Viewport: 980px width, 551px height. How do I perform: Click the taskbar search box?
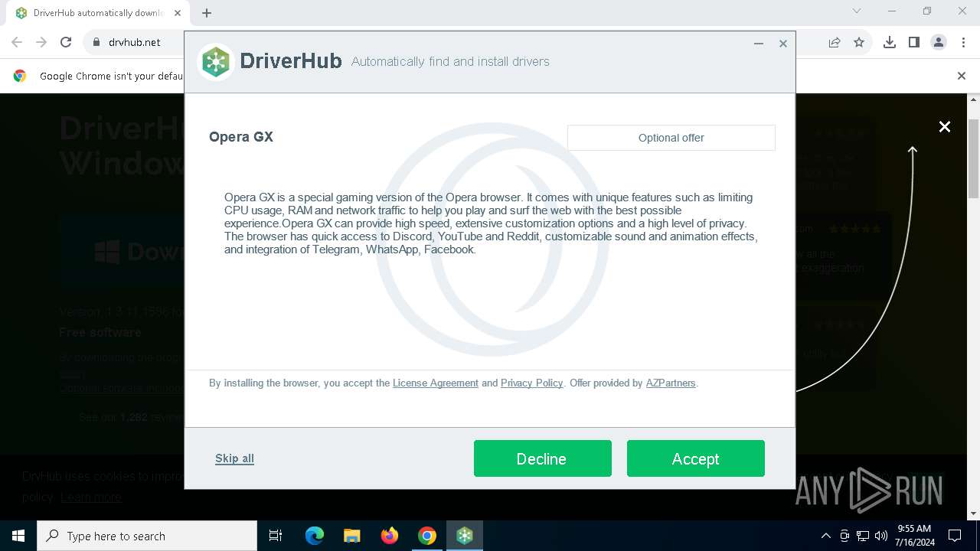coord(147,536)
